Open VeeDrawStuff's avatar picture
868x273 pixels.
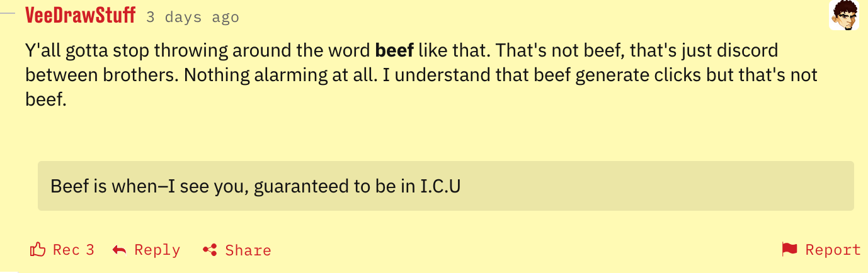point(844,15)
